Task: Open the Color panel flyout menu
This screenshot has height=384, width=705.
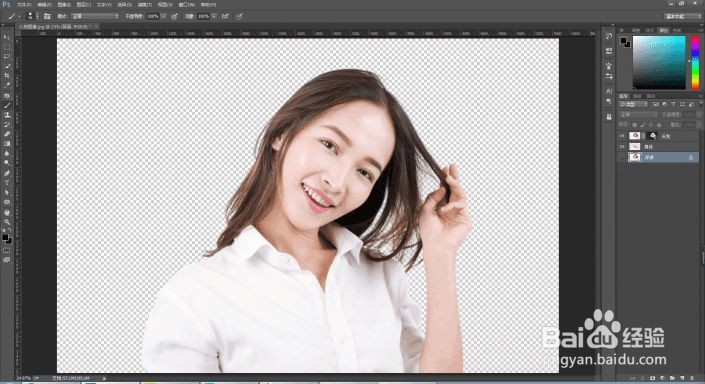Action: pyautogui.click(x=700, y=30)
